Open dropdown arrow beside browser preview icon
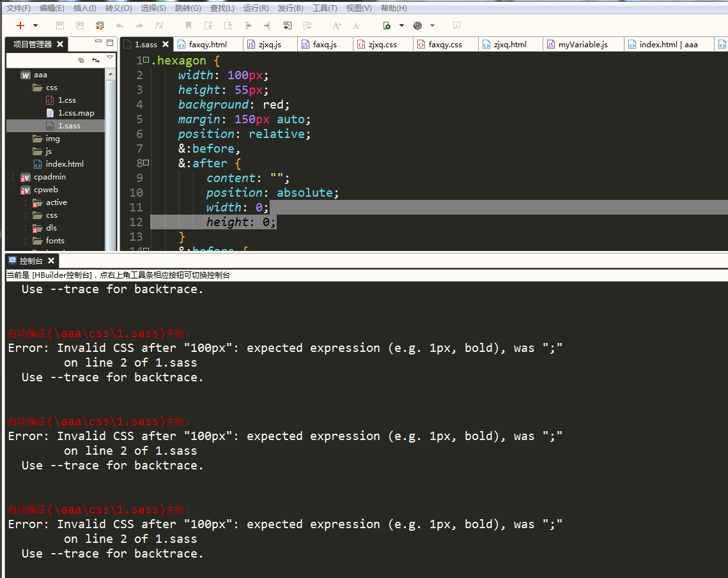Image resolution: width=728 pixels, height=578 pixels. 432,26
